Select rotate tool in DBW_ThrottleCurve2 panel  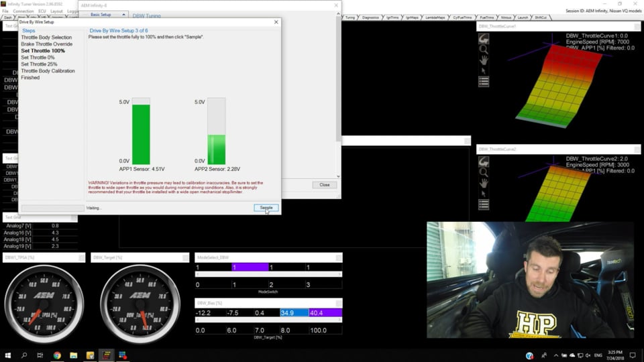pyautogui.click(x=484, y=162)
